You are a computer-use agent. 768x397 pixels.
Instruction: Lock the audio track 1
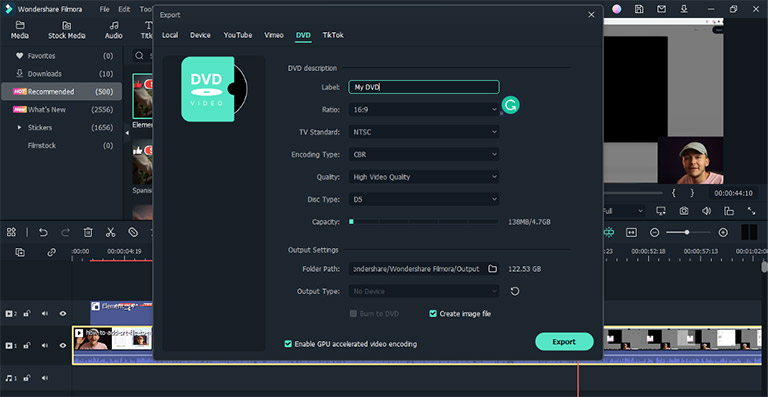point(27,378)
